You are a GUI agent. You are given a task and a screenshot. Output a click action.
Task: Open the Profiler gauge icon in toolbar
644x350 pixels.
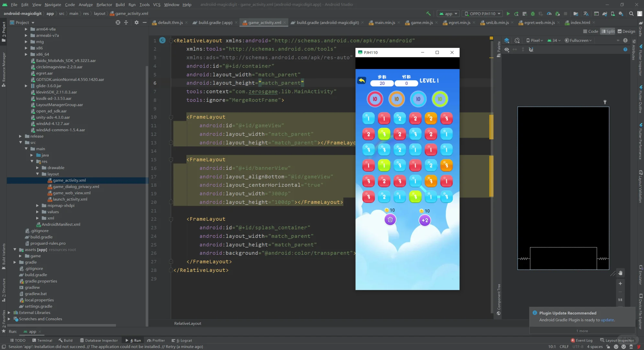[549, 14]
